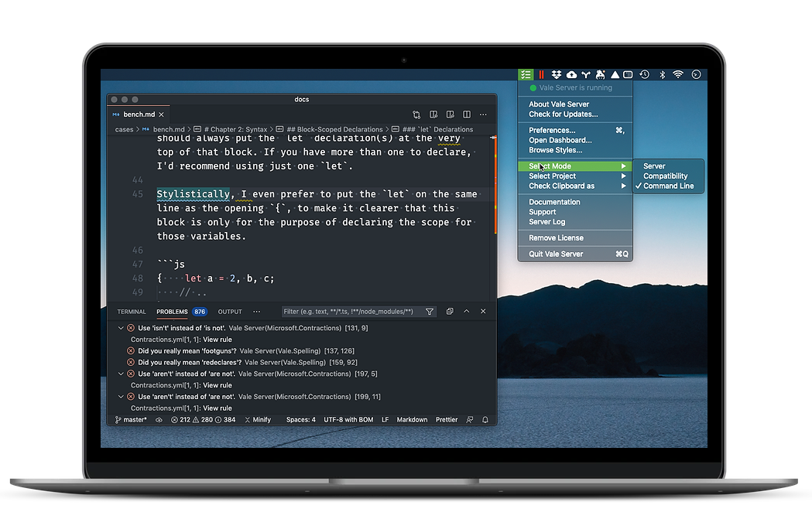Select the checked Command Line mode
This screenshot has height=519, width=812.
(668, 186)
